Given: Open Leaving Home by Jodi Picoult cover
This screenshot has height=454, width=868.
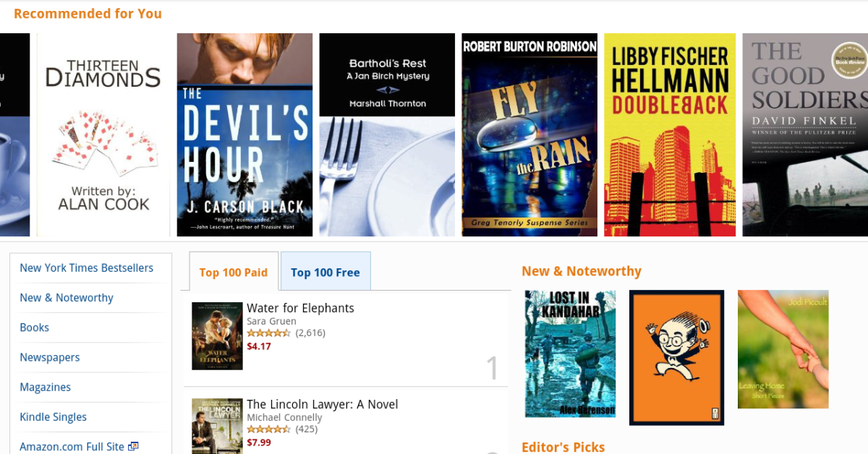Looking at the screenshot, I should point(783,350).
